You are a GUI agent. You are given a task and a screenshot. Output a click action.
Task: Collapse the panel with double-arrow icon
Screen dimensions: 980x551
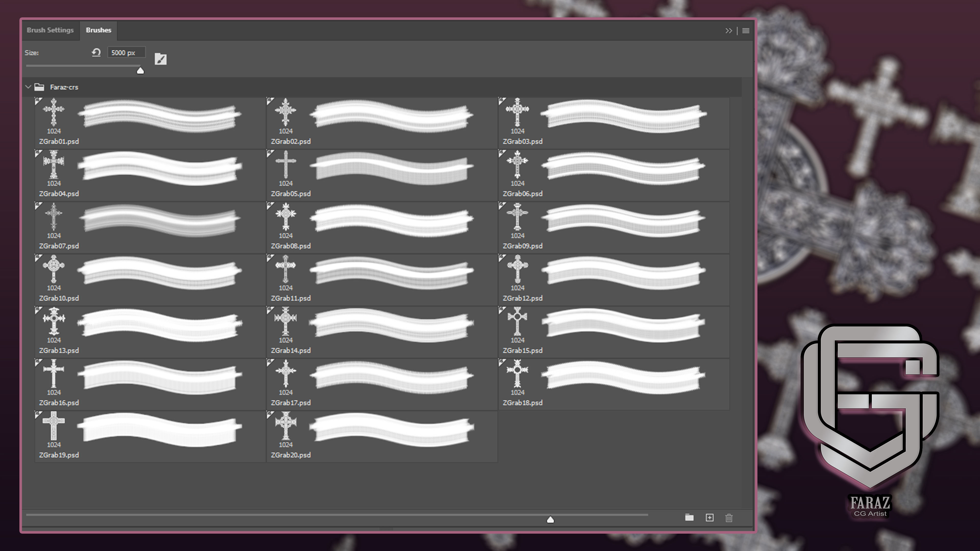click(729, 31)
